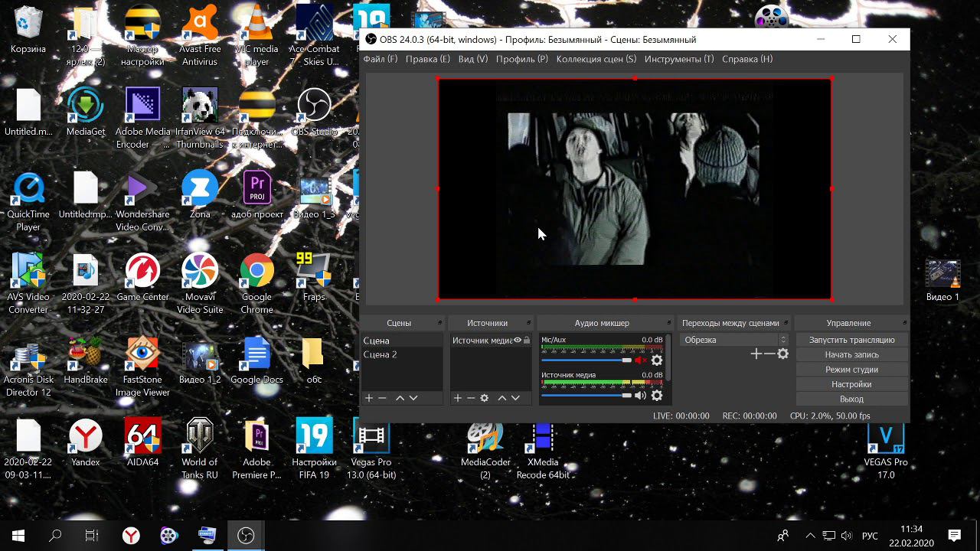The width and height of the screenshot is (980, 551).
Task: Mute the Источник медиа audio channel
Action: pos(640,396)
